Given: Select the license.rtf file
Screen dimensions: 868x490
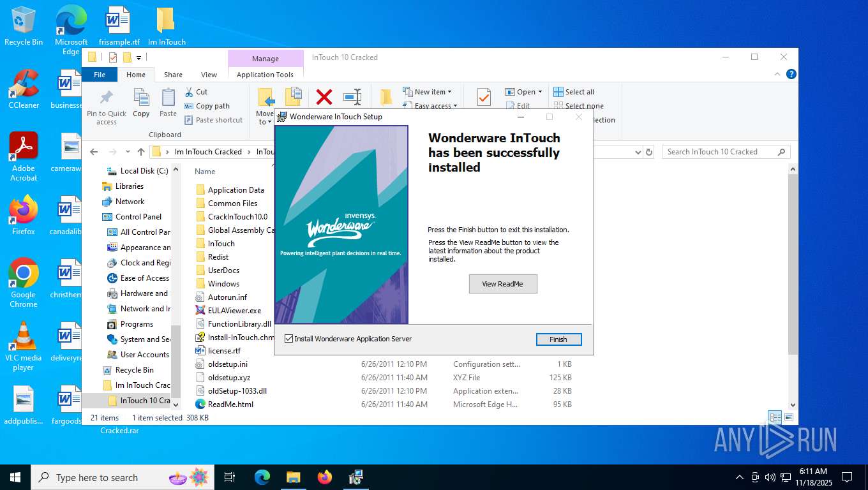Looking at the screenshot, I should coord(218,351).
